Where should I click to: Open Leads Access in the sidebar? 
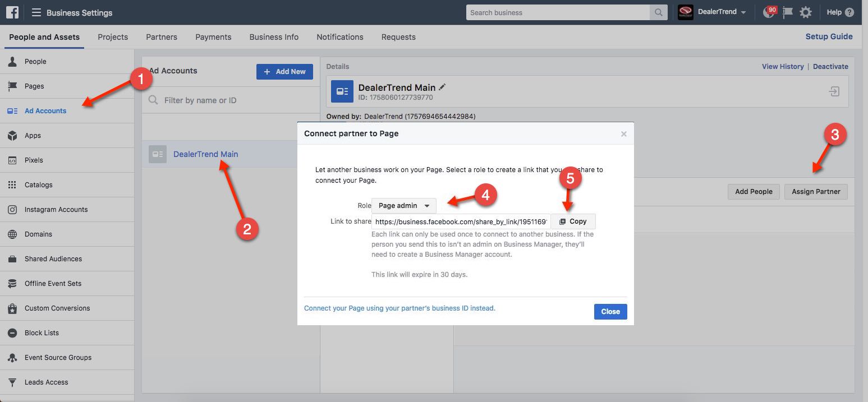pos(67,382)
